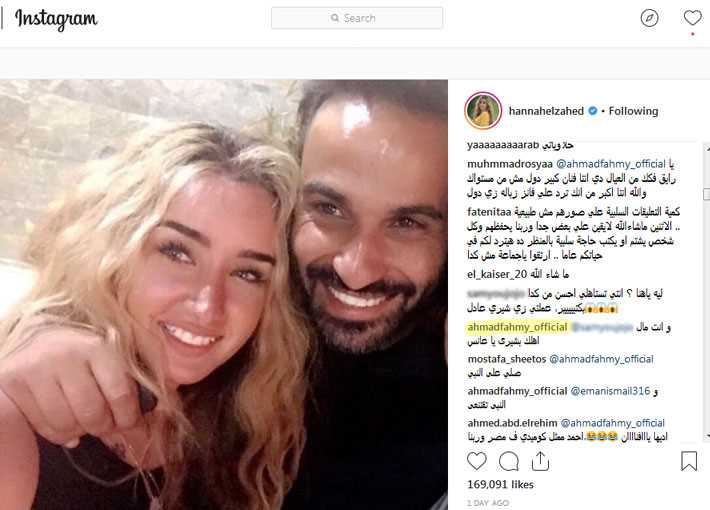710x510 pixels.
Task: Open el_kaiser_20 commenter profile
Action: click(497, 274)
